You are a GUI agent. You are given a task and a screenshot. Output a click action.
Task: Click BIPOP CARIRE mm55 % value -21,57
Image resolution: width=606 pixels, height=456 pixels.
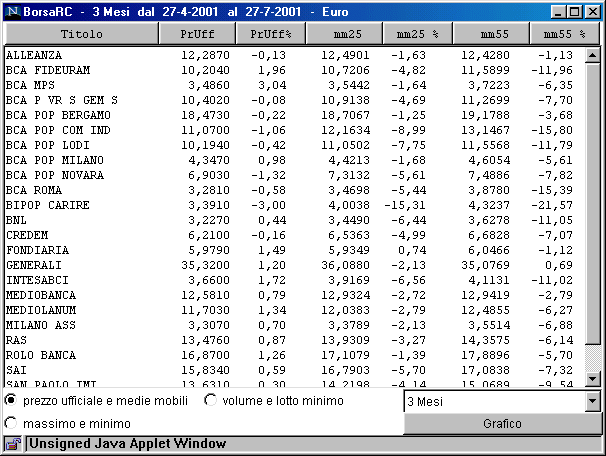pos(552,205)
